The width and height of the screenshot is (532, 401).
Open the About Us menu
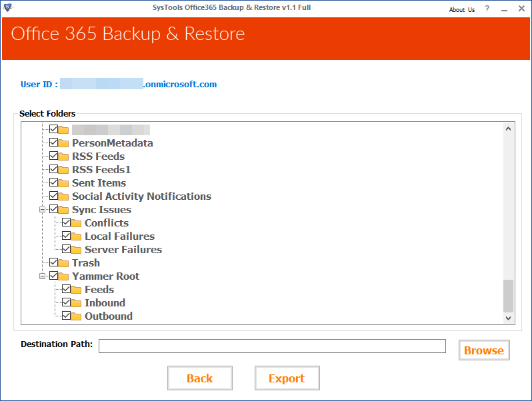[462, 10]
